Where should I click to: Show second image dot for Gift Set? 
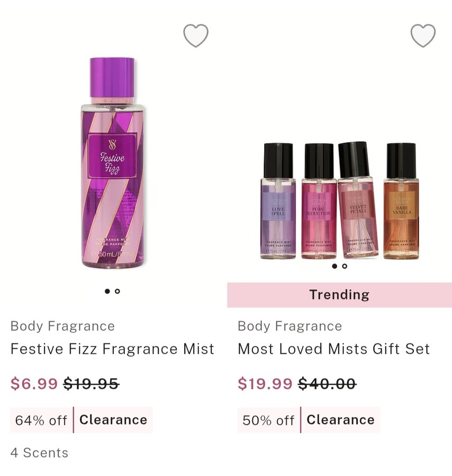345,266
